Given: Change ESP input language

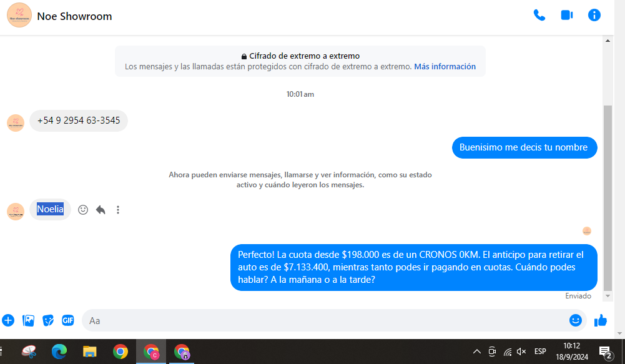Looking at the screenshot, I should coord(540,352).
